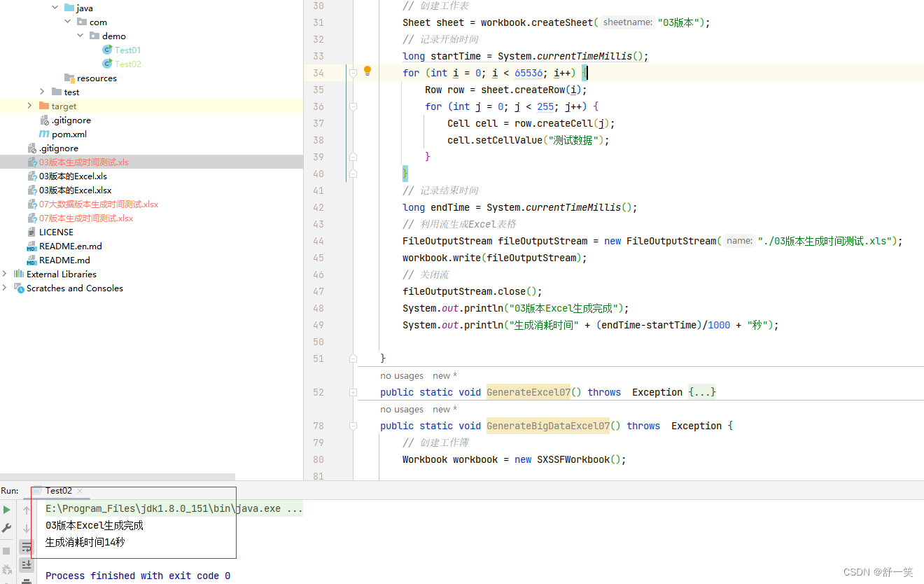Viewport: 924px width, 584px height.
Task: Click the orange target folder icon
Action: coord(44,106)
